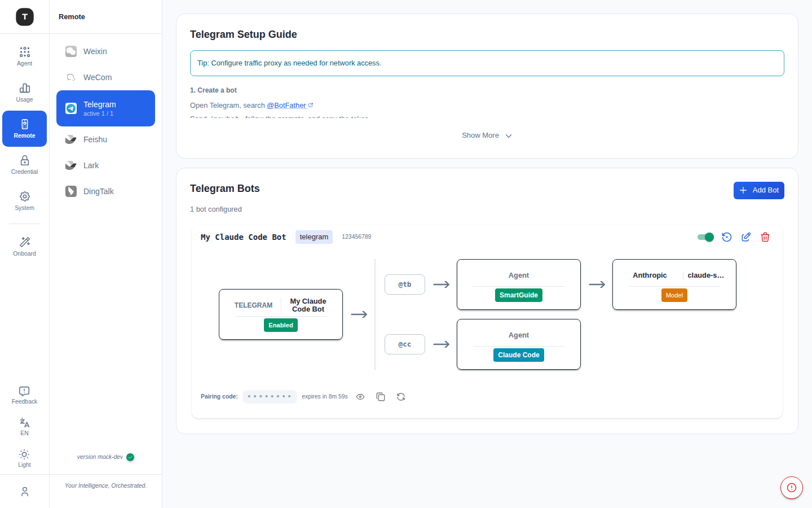The width and height of the screenshot is (812, 508).
Task: Select the DingTalk channel
Action: coord(106,191)
